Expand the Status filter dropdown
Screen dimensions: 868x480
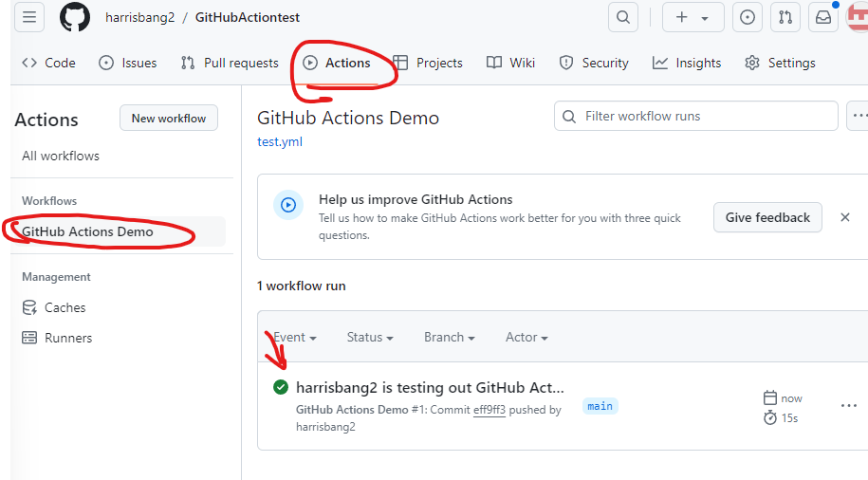tap(370, 337)
